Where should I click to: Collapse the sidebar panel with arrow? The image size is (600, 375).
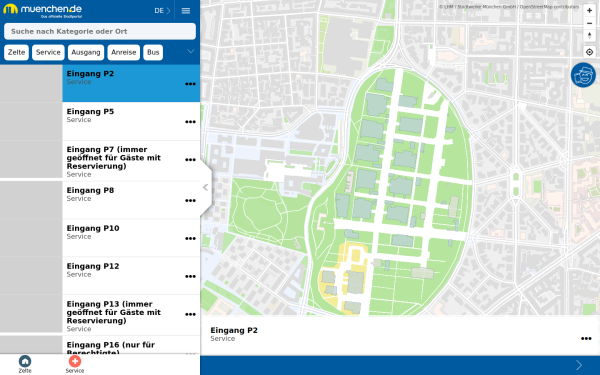pyautogui.click(x=205, y=188)
